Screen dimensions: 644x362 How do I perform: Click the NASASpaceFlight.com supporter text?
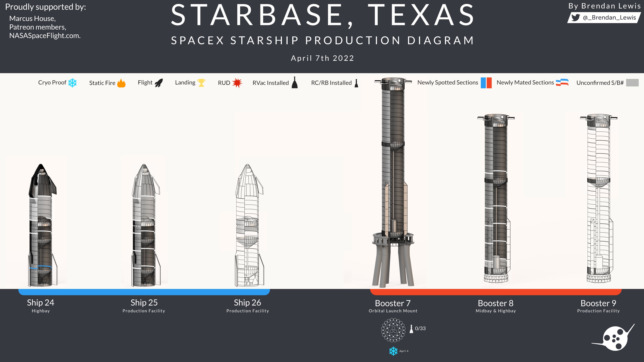coord(45,36)
